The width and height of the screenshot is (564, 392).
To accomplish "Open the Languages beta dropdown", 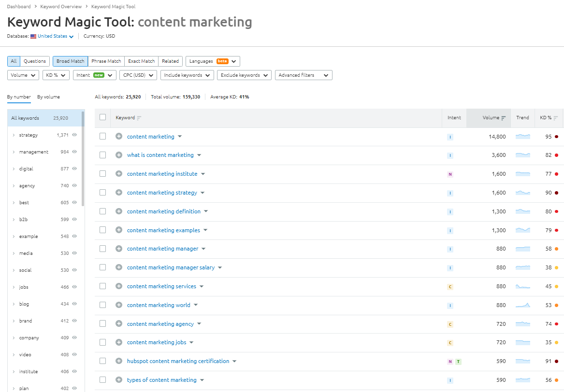I will coord(212,61).
